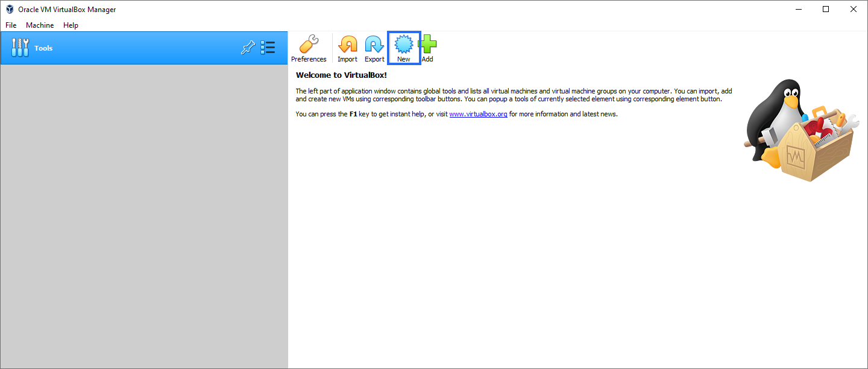Click the VirtualBox title bar app icon
This screenshot has width=868, height=369.
click(x=10, y=10)
